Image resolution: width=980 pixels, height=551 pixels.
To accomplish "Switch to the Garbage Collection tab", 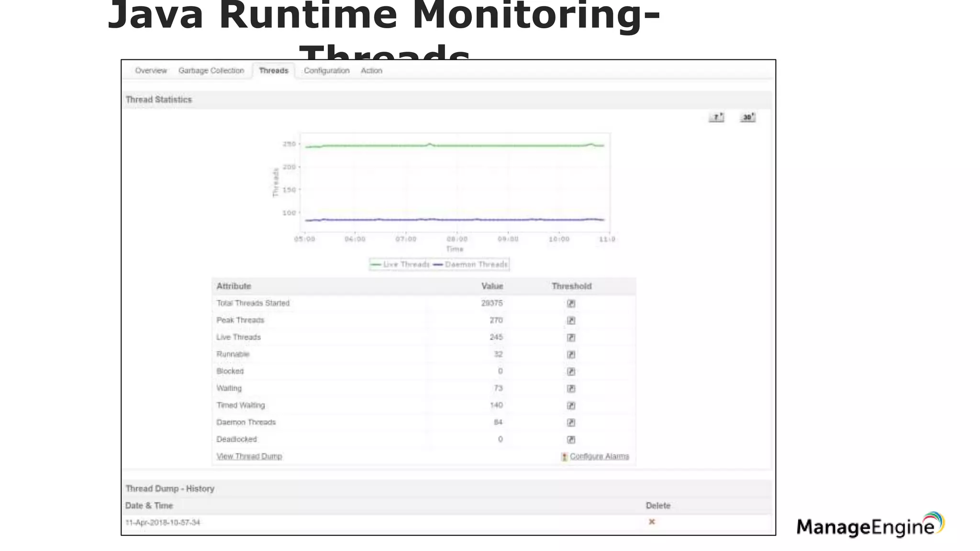I will pyautogui.click(x=211, y=71).
